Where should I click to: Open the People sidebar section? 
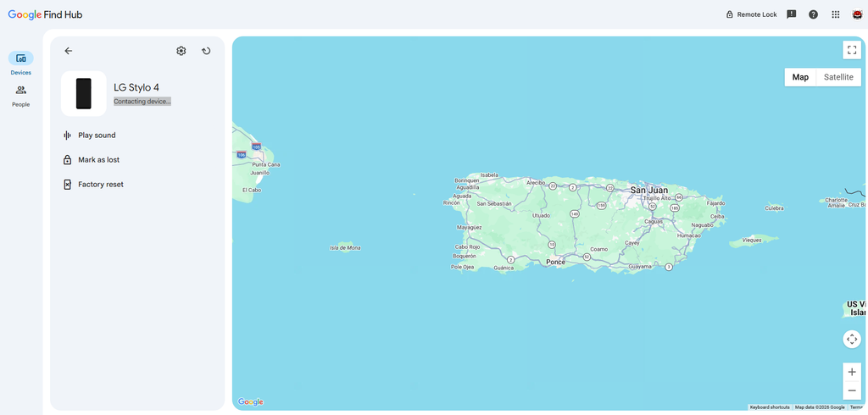(x=21, y=96)
